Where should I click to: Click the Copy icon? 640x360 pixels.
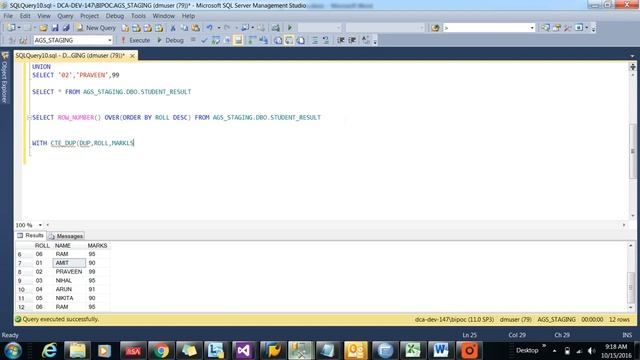click(x=184, y=28)
